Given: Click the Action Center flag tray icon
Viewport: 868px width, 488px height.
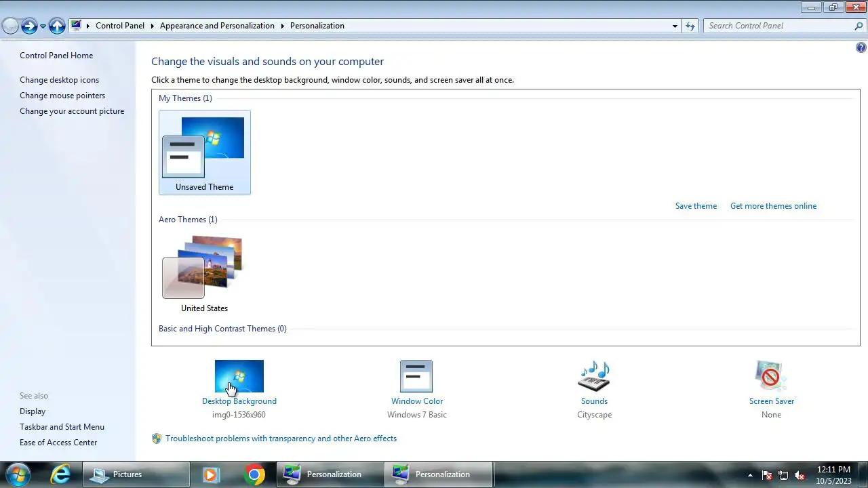Looking at the screenshot, I should point(767,475).
